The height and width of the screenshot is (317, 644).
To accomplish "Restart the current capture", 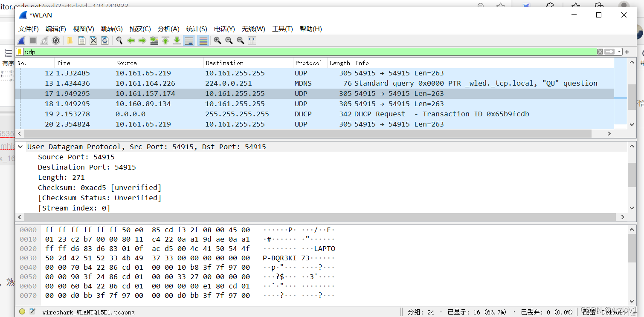I will 44,40.
